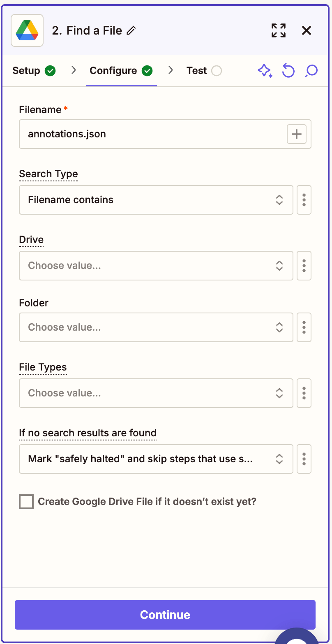Screen dimensions: 332x644
Task: Open the AI assistant sparkle icon
Action: click(x=265, y=71)
